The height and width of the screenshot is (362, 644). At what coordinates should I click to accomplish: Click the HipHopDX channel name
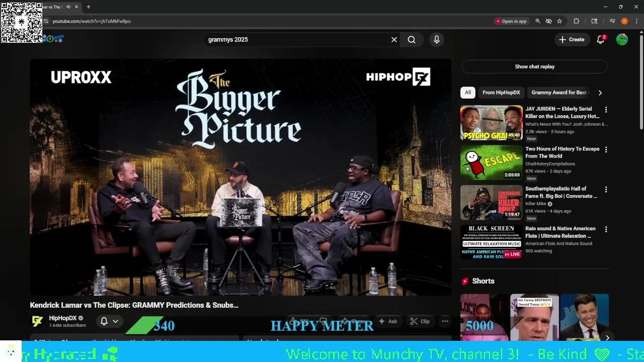[x=62, y=318]
